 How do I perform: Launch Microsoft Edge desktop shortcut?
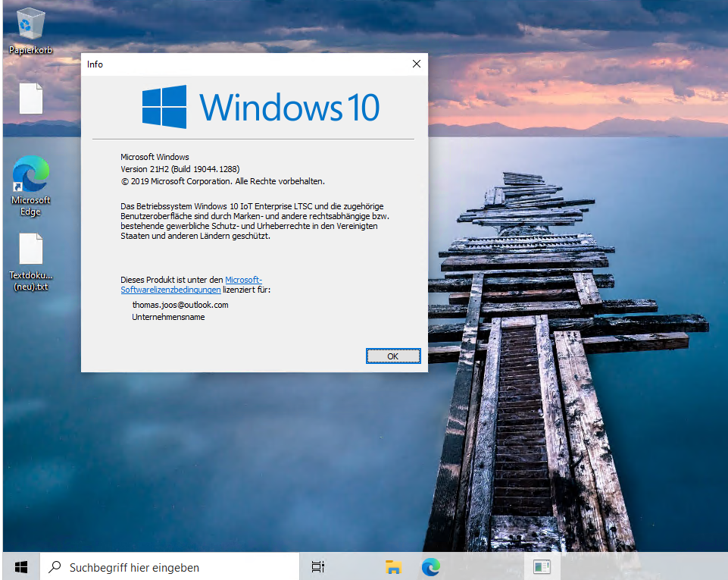tap(30, 186)
